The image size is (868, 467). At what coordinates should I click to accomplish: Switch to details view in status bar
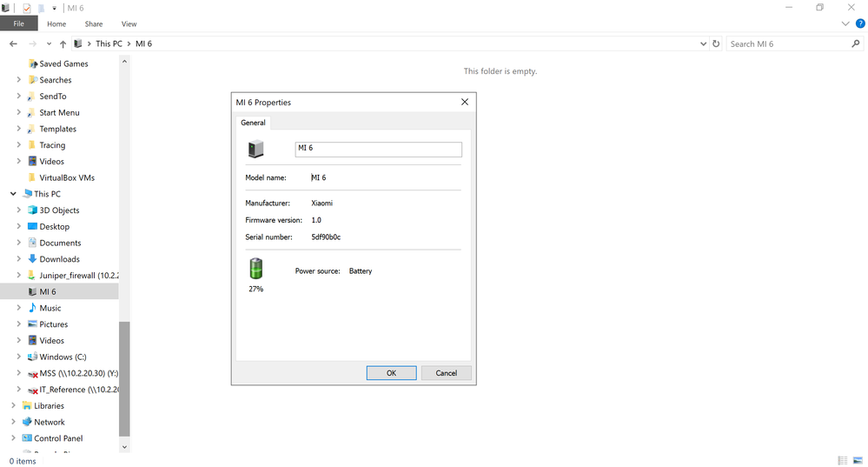click(843, 460)
